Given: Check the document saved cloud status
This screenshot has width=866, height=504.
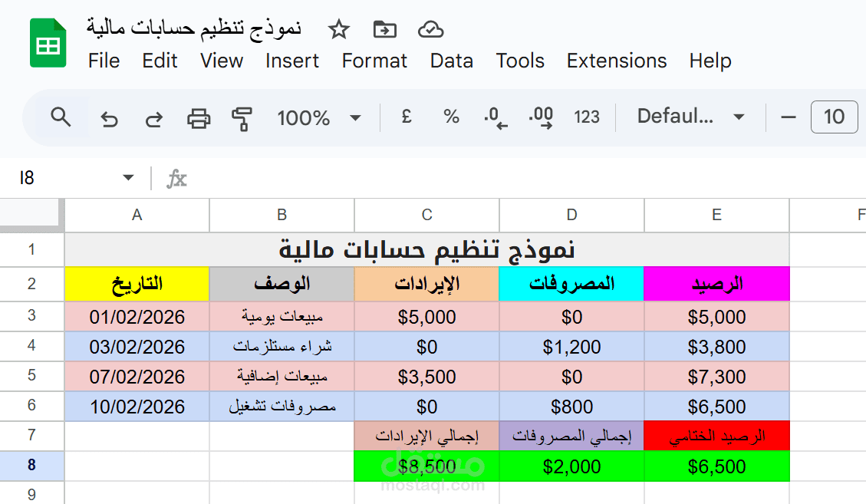Looking at the screenshot, I should tap(431, 29).
